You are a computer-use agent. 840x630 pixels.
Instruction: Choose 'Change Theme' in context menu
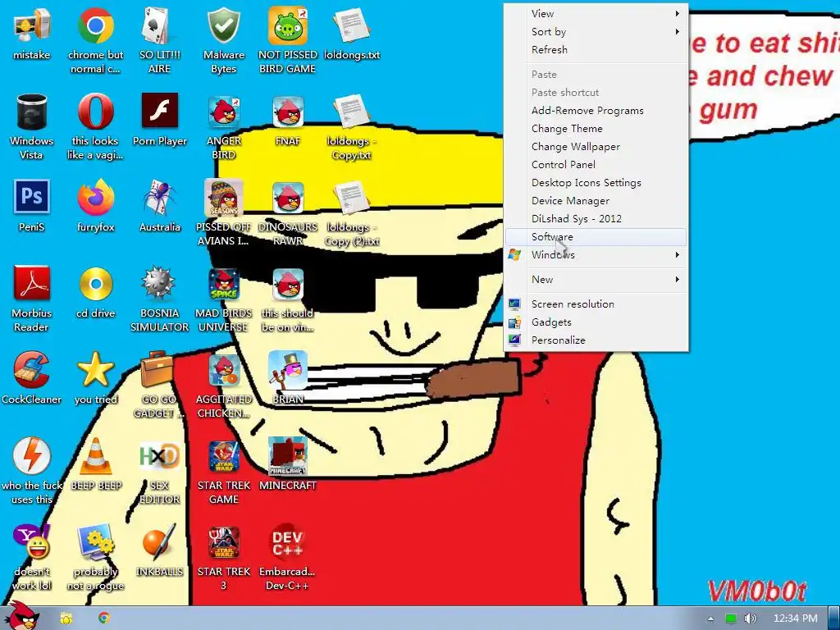(596, 129)
